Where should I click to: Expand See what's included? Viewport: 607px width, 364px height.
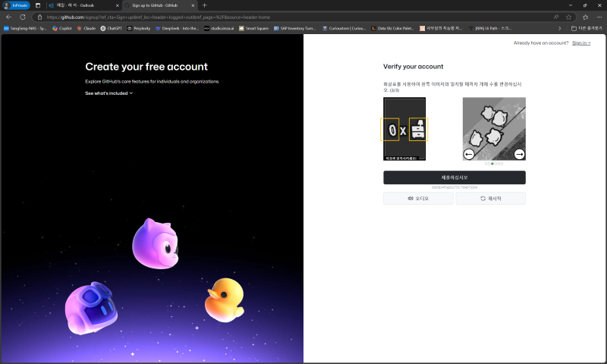pos(109,93)
